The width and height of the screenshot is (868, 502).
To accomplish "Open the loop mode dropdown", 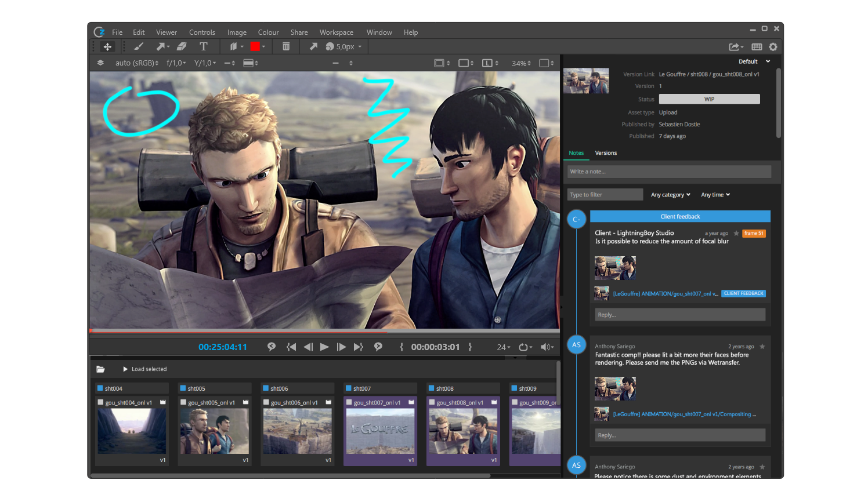I will point(525,347).
